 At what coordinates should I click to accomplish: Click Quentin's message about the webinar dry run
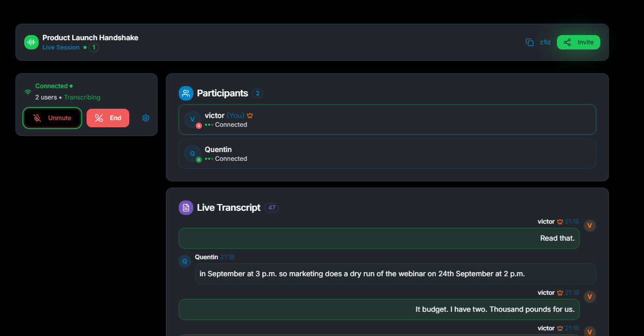[396, 274]
